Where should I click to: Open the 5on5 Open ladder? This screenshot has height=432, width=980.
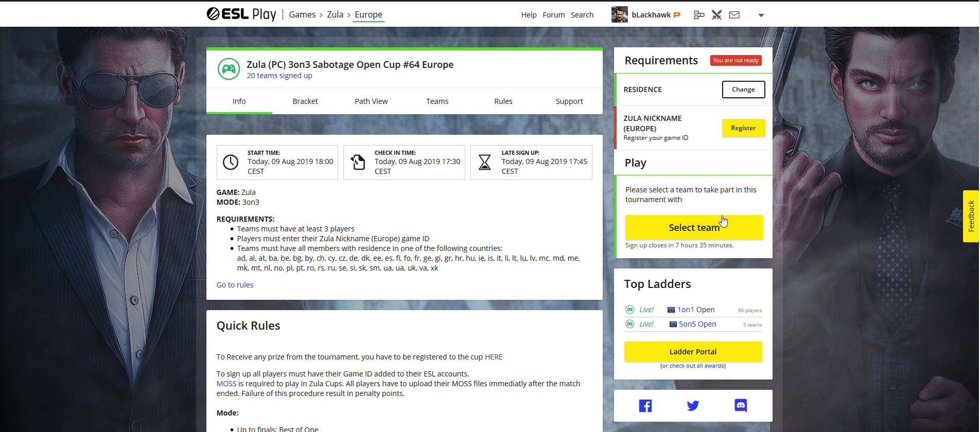(x=697, y=324)
